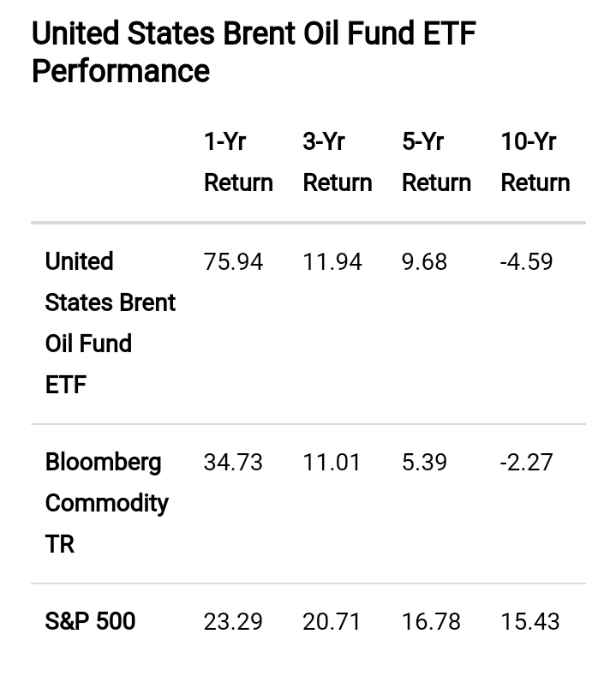The image size is (616, 682).
Task: Click the -2.27 Bloomberg ten-year value
Action: pyautogui.click(x=526, y=463)
